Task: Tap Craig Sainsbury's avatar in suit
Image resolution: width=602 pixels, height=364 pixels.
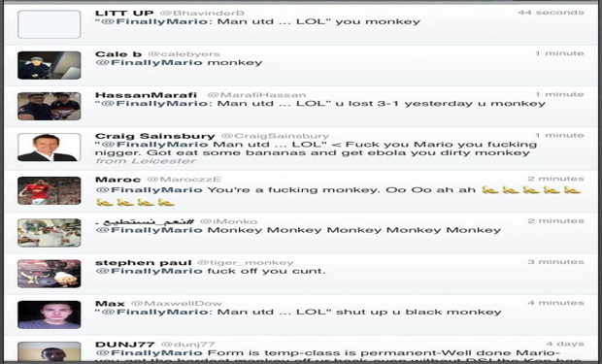Action: point(50,148)
